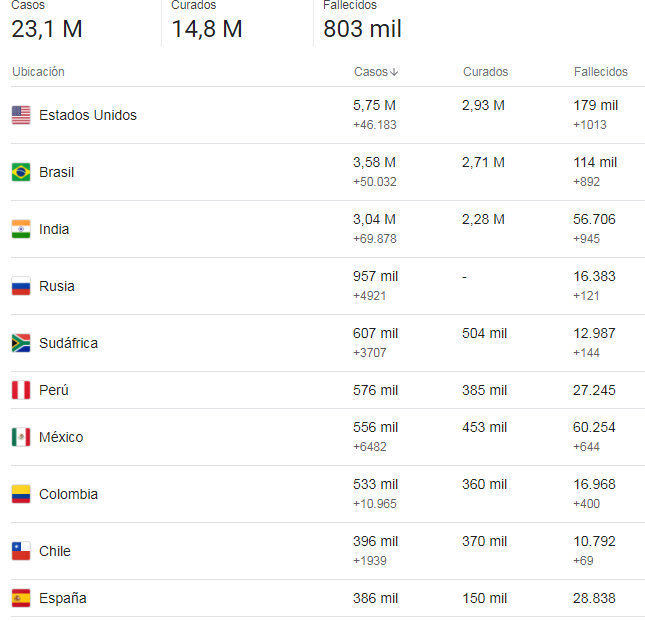
Task: Click the Fallecidos column header
Action: [x=601, y=72]
